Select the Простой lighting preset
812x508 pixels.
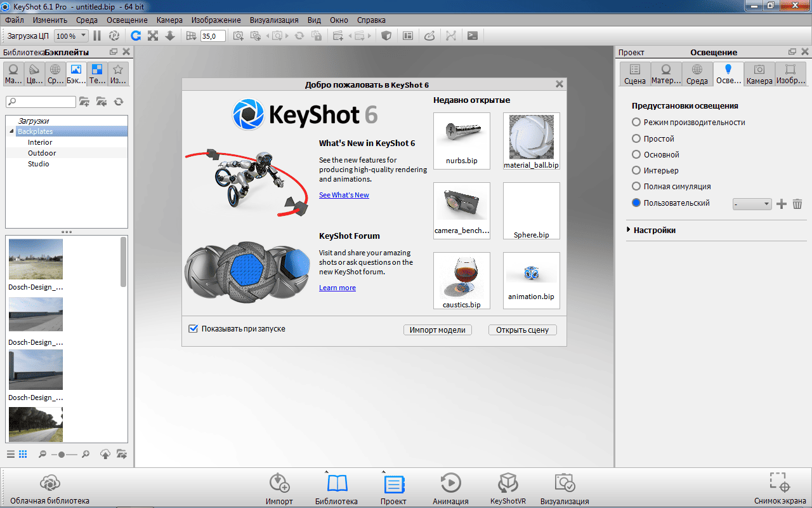click(x=653, y=138)
